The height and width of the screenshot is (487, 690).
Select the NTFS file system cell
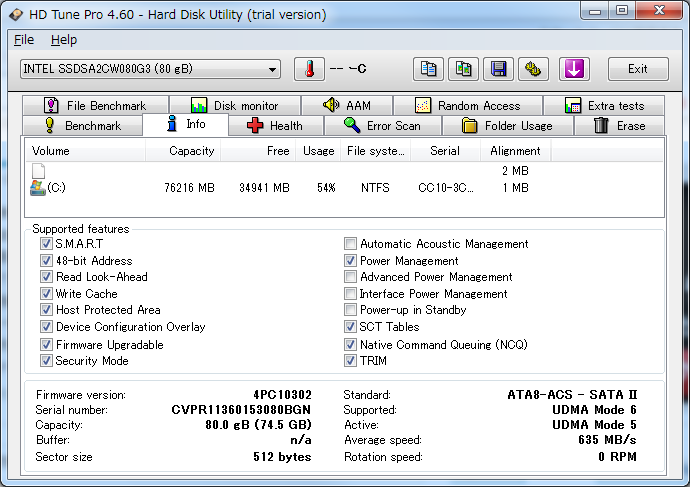375,188
